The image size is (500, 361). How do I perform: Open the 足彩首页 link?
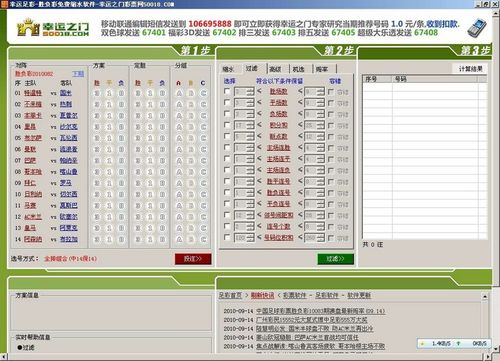(x=231, y=295)
